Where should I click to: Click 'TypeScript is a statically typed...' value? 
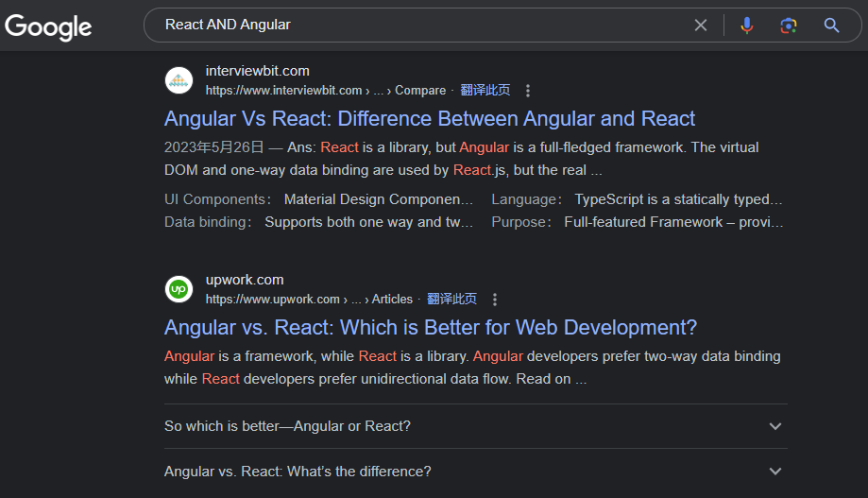[679, 199]
